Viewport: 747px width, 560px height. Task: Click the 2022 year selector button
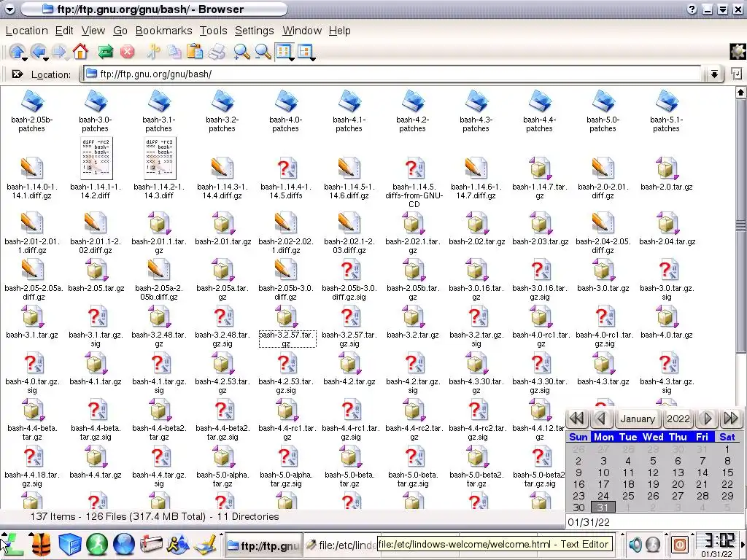(678, 419)
